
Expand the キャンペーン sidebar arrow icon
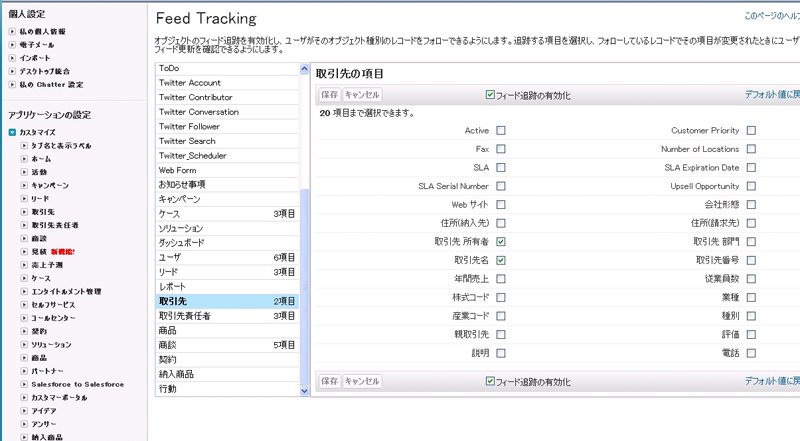24,185
